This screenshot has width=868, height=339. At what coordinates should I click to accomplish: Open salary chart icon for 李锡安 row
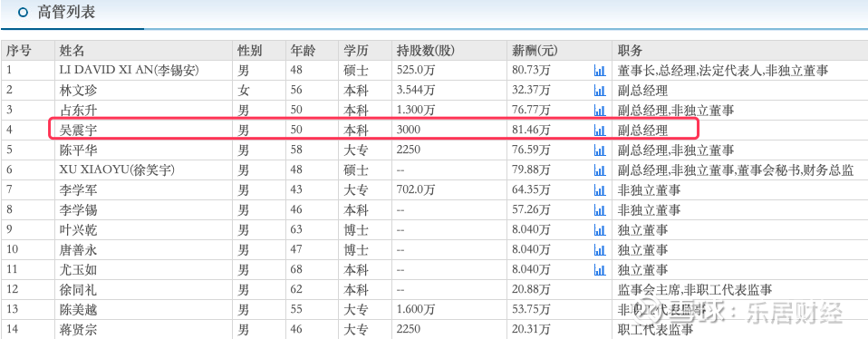click(600, 71)
